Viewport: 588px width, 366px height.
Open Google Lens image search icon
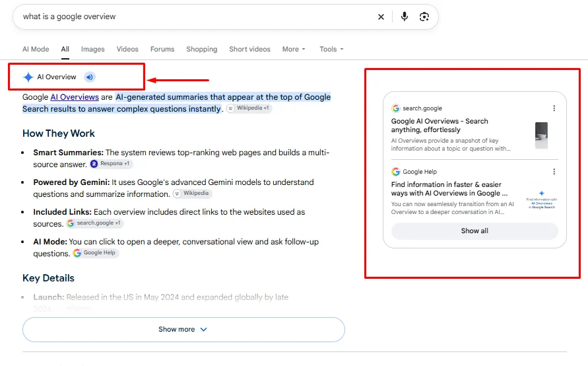(x=424, y=17)
